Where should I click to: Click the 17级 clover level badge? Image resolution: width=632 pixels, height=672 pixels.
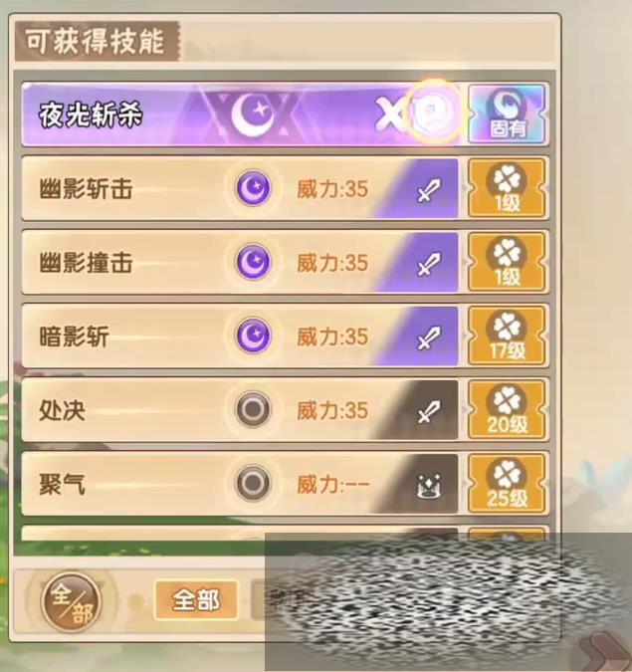tap(508, 336)
